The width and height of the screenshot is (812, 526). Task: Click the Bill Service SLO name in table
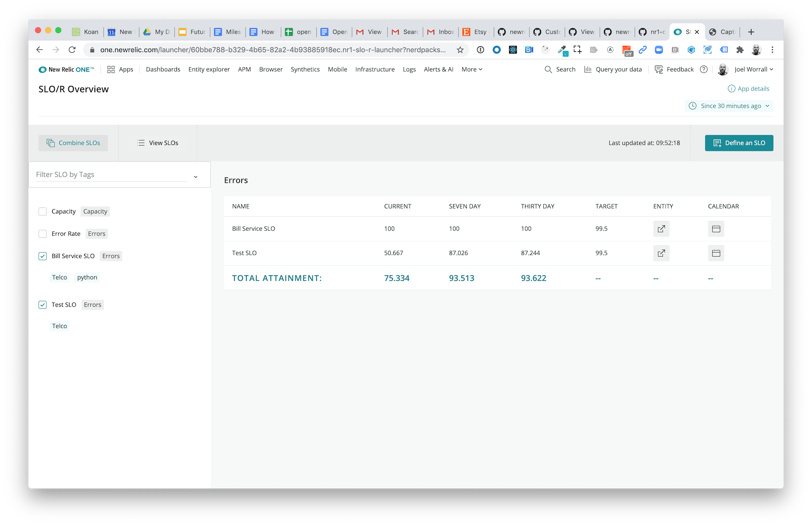pos(253,229)
